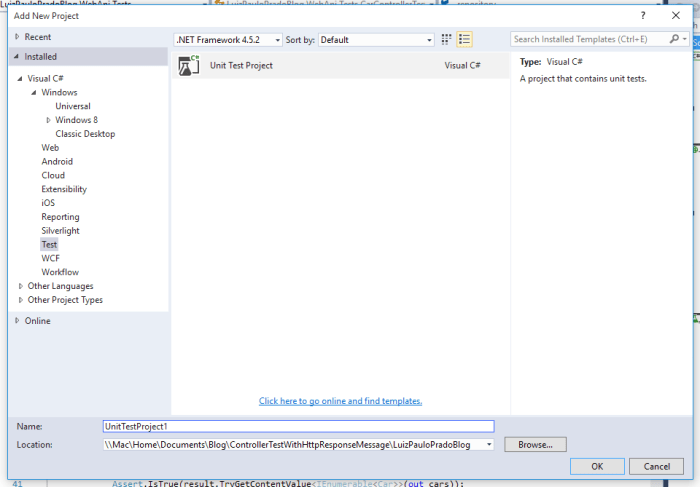700x487 pixels.
Task: Open the Location path dropdown
Action: point(489,444)
